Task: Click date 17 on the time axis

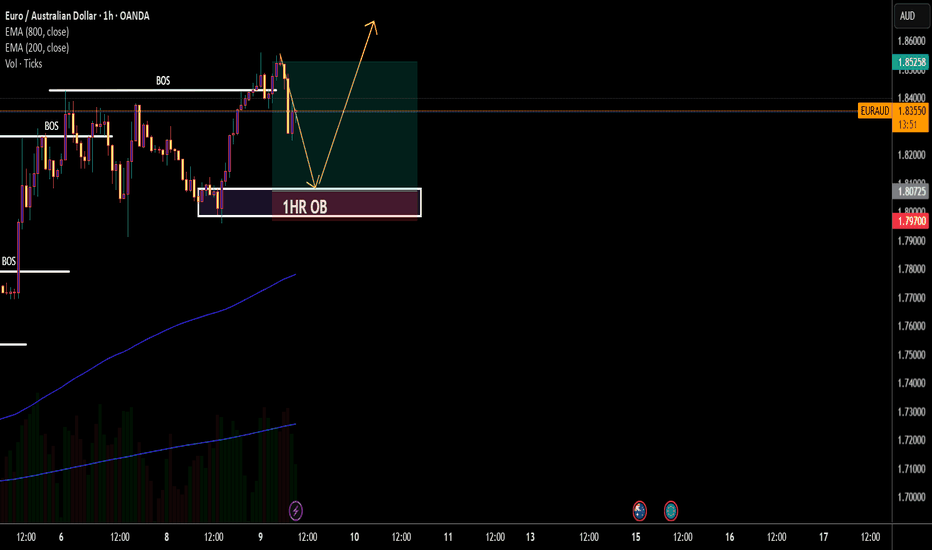Action: [x=823, y=537]
